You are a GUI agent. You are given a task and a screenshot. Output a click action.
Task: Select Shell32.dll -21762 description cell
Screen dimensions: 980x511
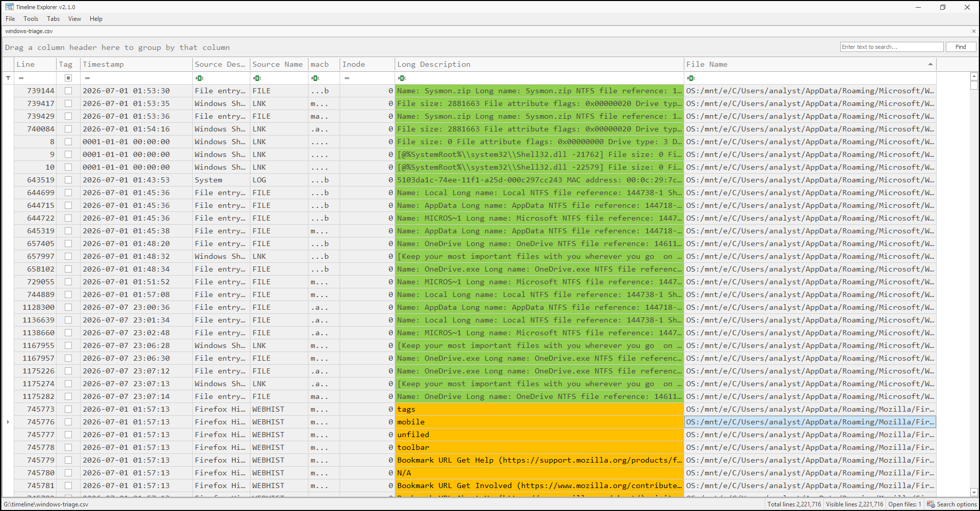[539, 154]
